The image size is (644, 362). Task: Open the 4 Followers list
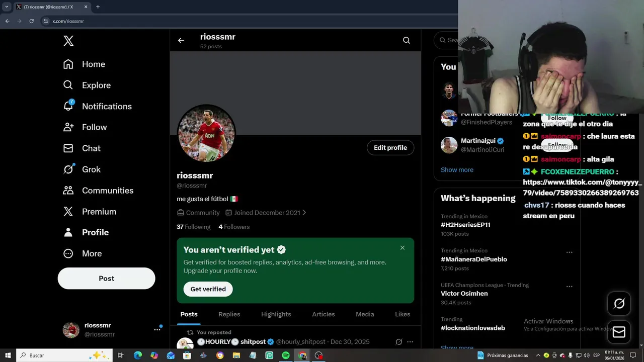[x=234, y=227]
